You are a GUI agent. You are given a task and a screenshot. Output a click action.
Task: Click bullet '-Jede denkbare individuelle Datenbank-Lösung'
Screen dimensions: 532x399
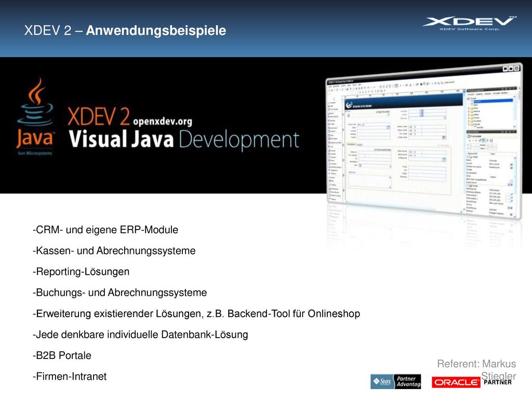tap(140, 335)
